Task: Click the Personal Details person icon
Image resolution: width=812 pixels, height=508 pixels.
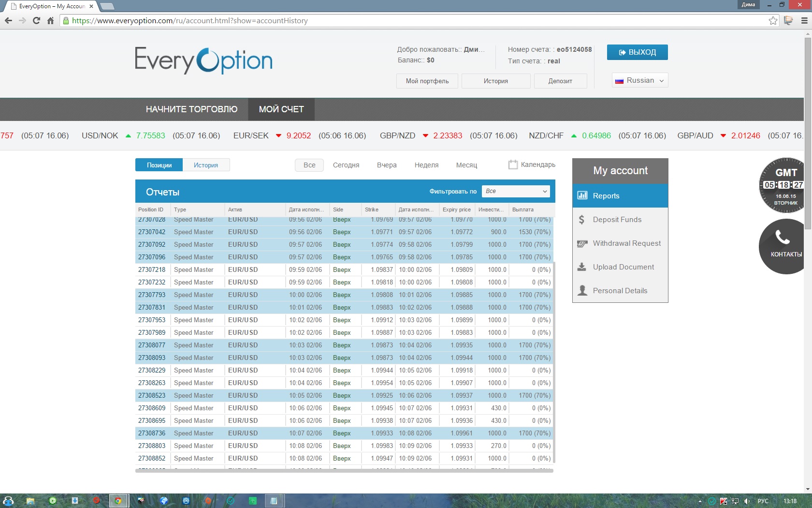Action: (x=582, y=290)
